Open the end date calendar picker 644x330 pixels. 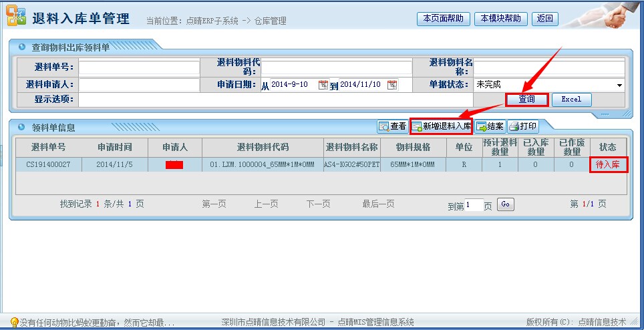pyautogui.click(x=392, y=85)
